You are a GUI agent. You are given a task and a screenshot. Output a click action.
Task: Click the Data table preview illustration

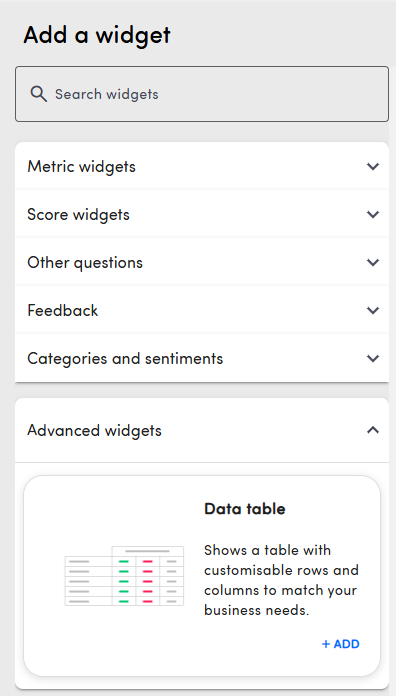[x=124, y=576]
